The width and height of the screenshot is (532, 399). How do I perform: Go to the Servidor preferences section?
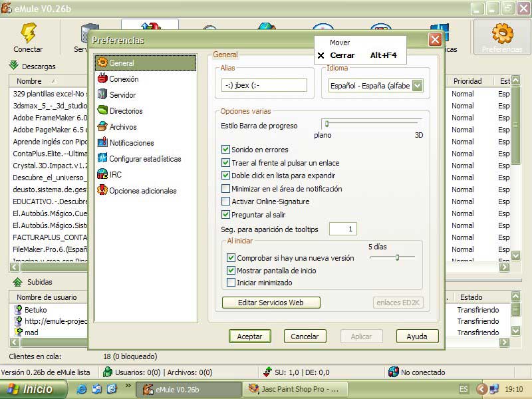(x=122, y=94)
